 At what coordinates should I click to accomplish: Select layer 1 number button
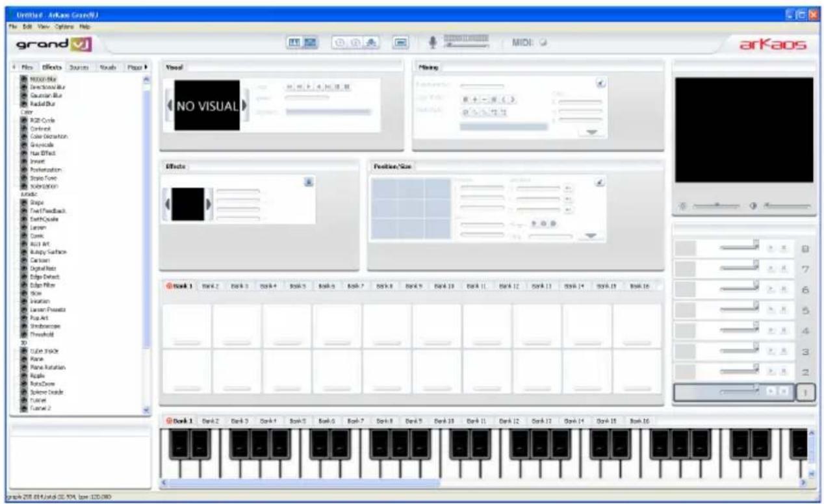pos(805,394)
